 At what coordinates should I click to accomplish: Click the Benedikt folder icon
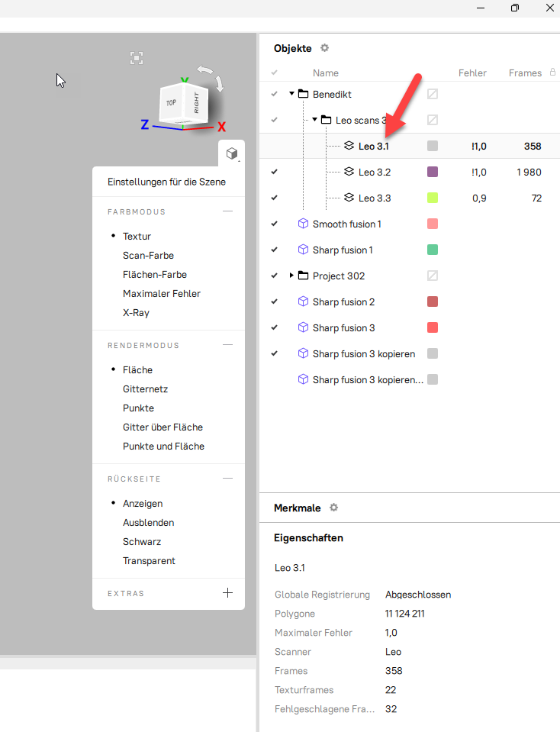[x=304, y=94]
